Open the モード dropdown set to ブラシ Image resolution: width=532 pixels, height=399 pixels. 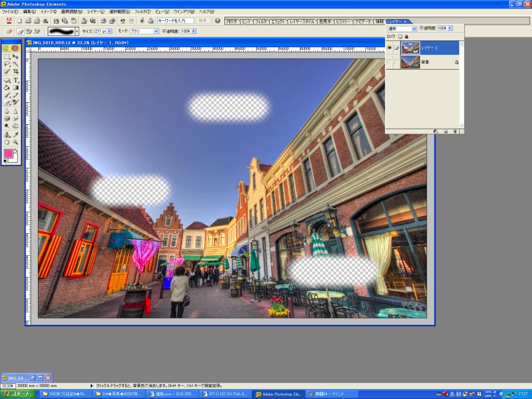point(144,31)
